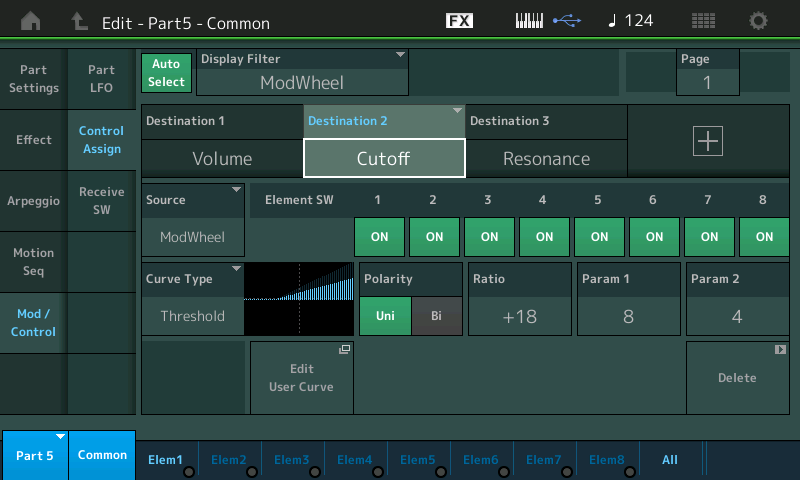Screen dimensions: 800x480
Task: Open the Source ModWheel dropdown
Action: (x=193, y=217)
